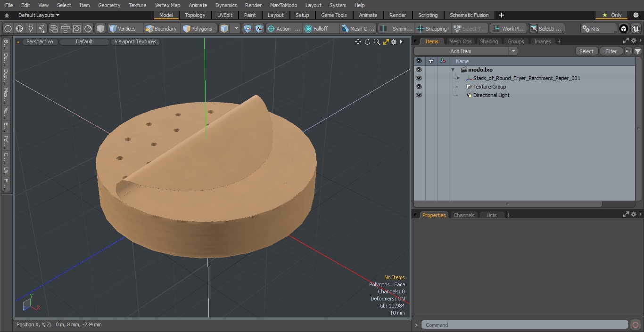Screen dimensions: 644x332
Task: Click the cross-shaped unwrap tool icon
Action: 65,29
